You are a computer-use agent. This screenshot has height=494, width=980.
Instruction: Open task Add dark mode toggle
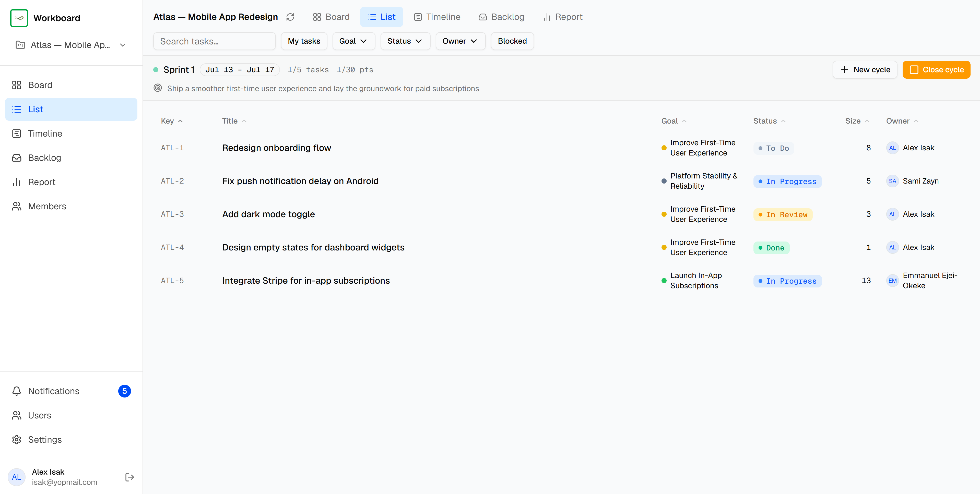point(268,214)
